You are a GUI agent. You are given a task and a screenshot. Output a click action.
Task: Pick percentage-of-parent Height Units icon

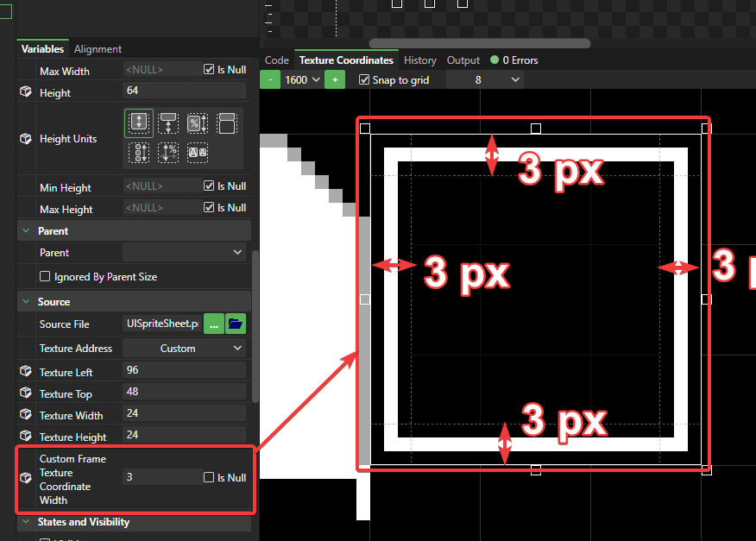(x=198, y=123)
